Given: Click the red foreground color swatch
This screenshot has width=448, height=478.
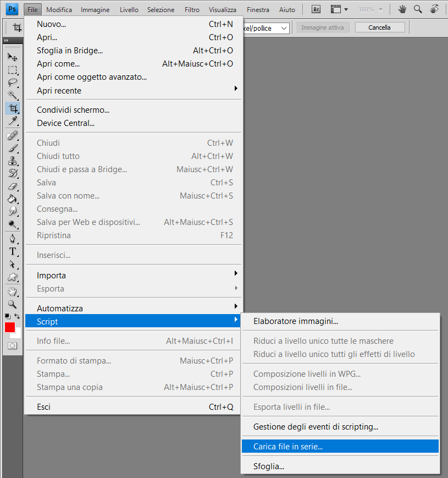Looking at the screenshot, I should (x=10, y=327).
